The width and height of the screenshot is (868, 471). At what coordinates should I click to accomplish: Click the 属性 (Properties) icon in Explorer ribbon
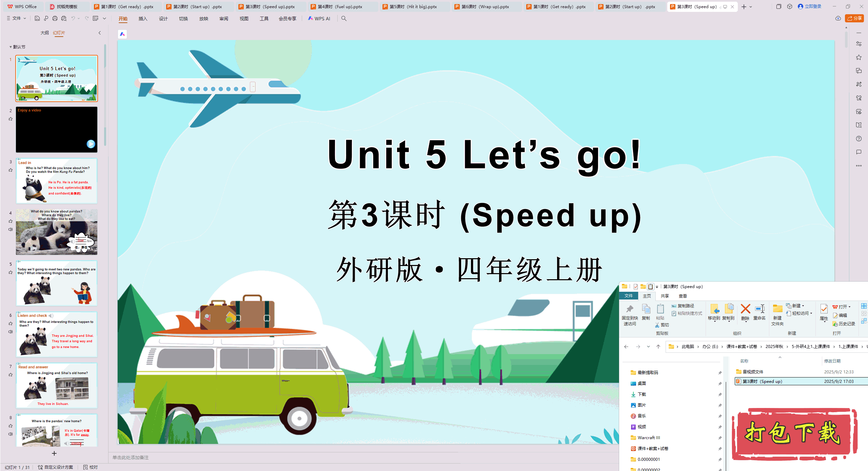(x=824, y=312)
